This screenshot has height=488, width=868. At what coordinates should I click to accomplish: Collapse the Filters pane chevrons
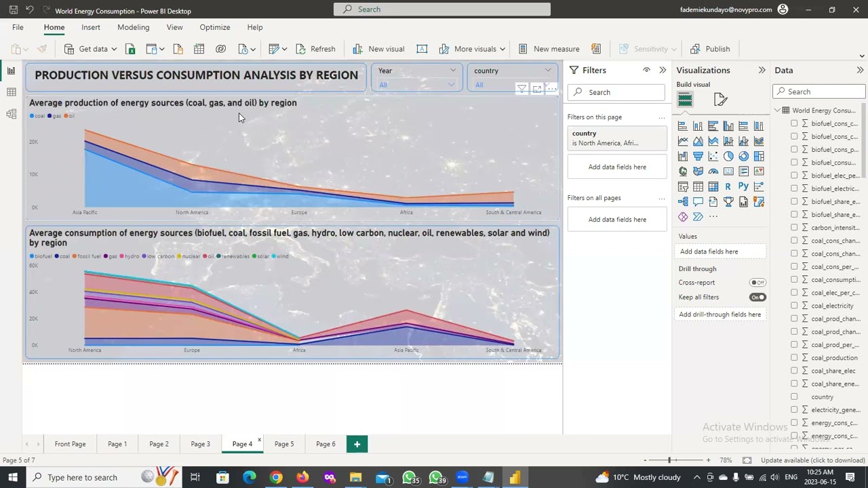[x=663, y=70]
